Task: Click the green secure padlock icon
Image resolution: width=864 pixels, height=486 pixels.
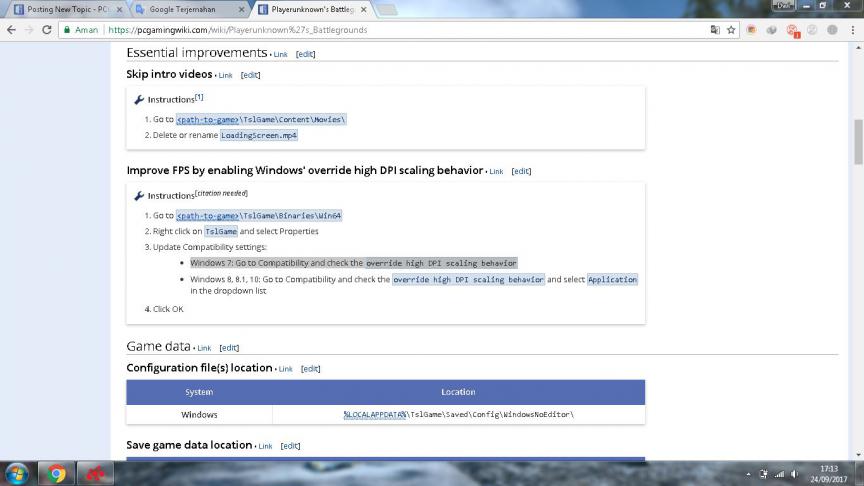Action: tap(66, 30)
